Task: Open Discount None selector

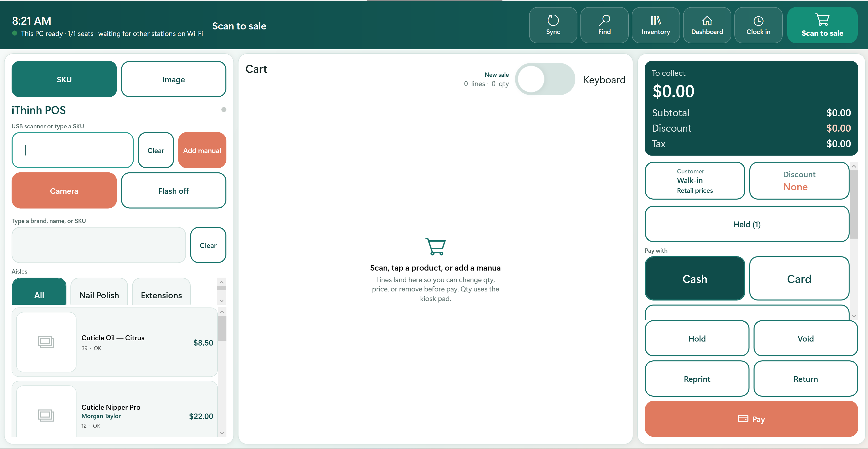Action: (799, 181)
